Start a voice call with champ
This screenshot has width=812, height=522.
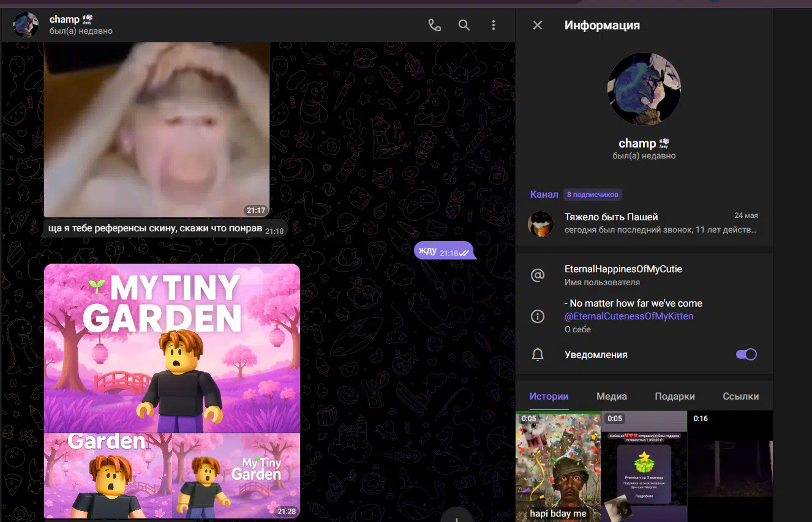pos(434,25)
